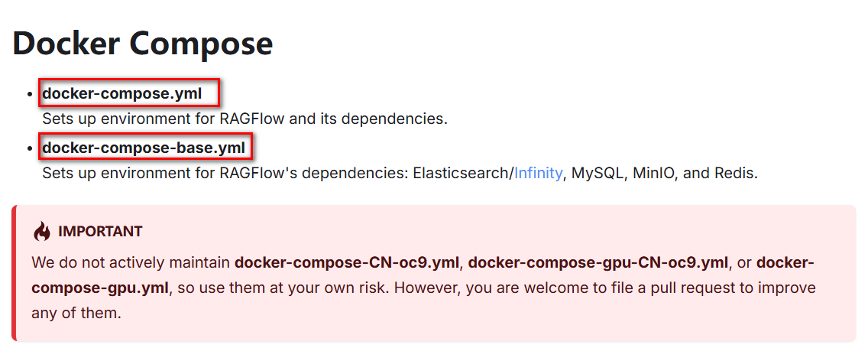Click 'RAGFlow and its dependencies' description line
The image size is (868, 361).
click(x=245, y=120)
